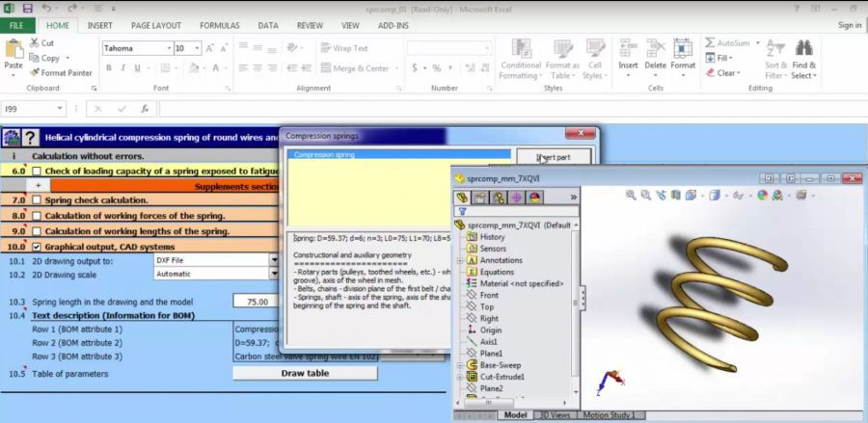Viewport: 868px width, 423px height.
Task: Click the feature tree horizontal scrollbar thumb
Action: point(487,403)
